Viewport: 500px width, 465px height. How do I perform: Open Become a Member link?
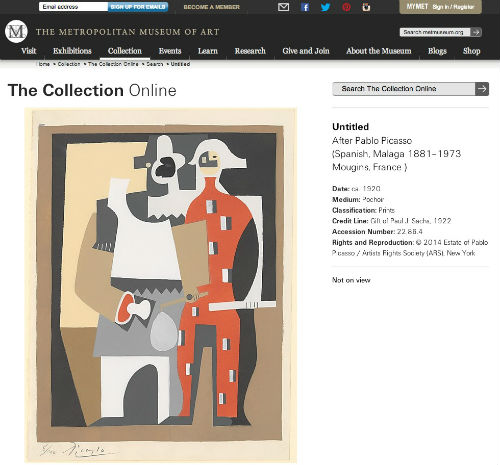pos(211,7)
